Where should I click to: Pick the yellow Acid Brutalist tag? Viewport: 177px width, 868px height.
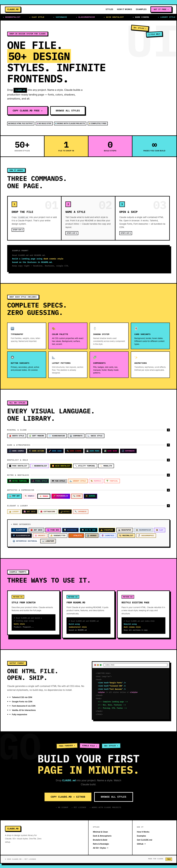coord(61,466)
